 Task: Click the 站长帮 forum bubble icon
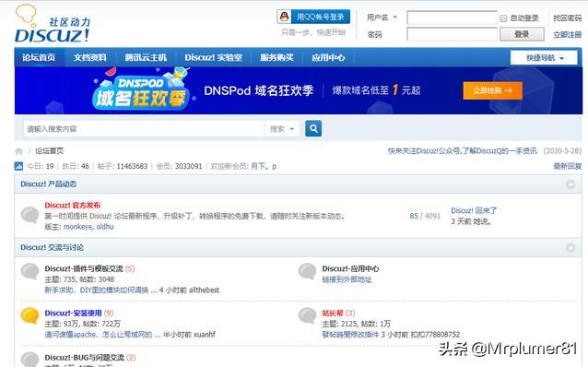click(307, 315)
